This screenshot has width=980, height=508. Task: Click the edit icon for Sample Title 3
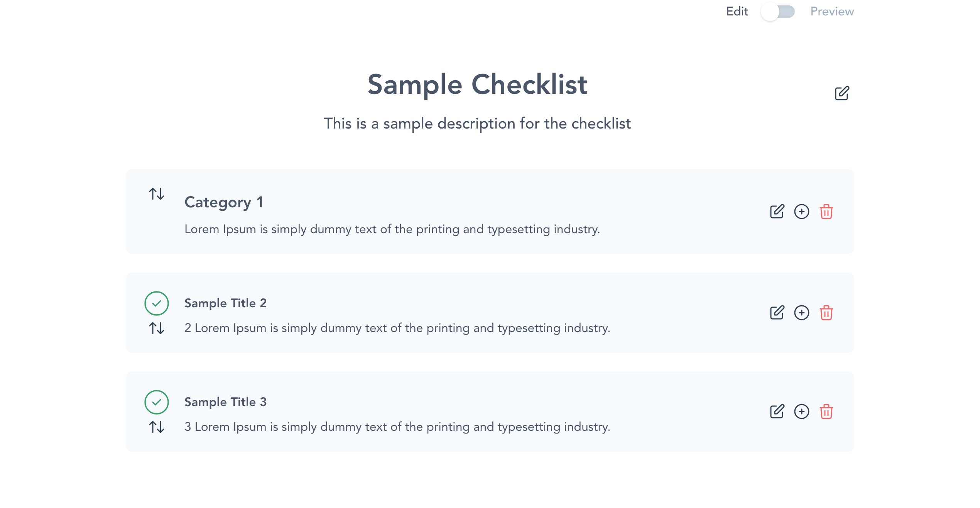point(777,411)
